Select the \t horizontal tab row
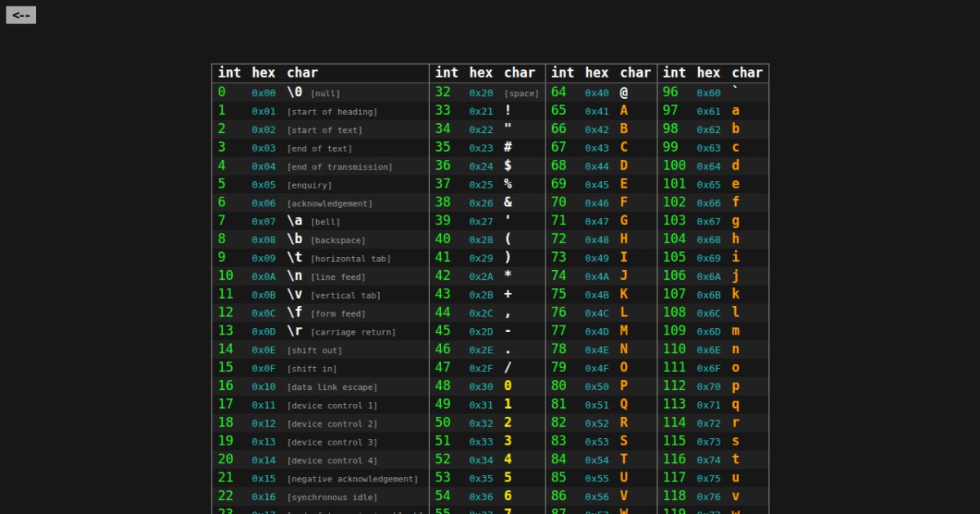This screenshot has width=980, height=514. point(295,257)
